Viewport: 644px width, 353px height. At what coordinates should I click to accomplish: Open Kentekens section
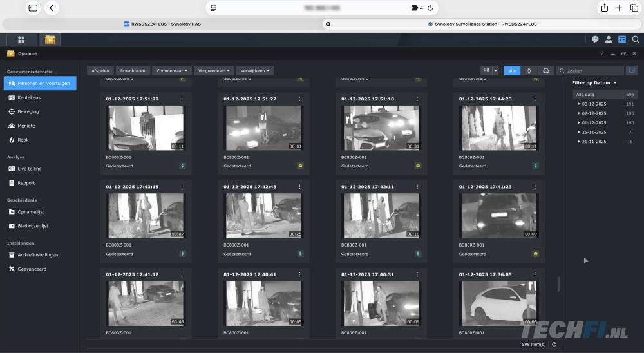tap(40, 97)
